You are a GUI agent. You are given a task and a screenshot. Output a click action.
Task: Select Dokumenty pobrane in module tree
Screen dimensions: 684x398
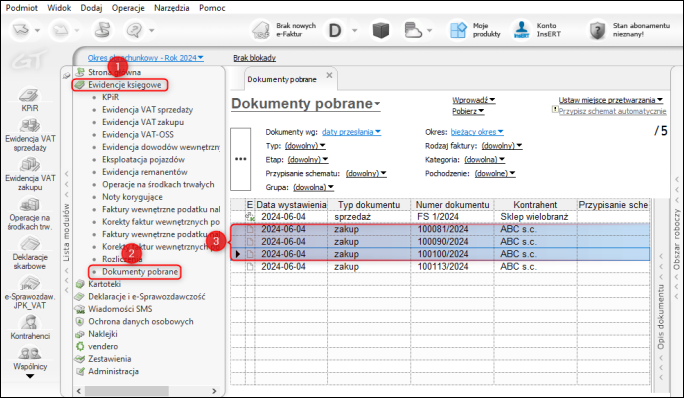coord(140,271)
